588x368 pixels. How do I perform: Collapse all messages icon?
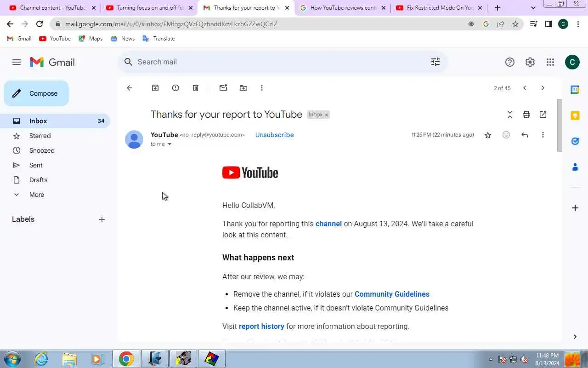(x=510, y=115)
